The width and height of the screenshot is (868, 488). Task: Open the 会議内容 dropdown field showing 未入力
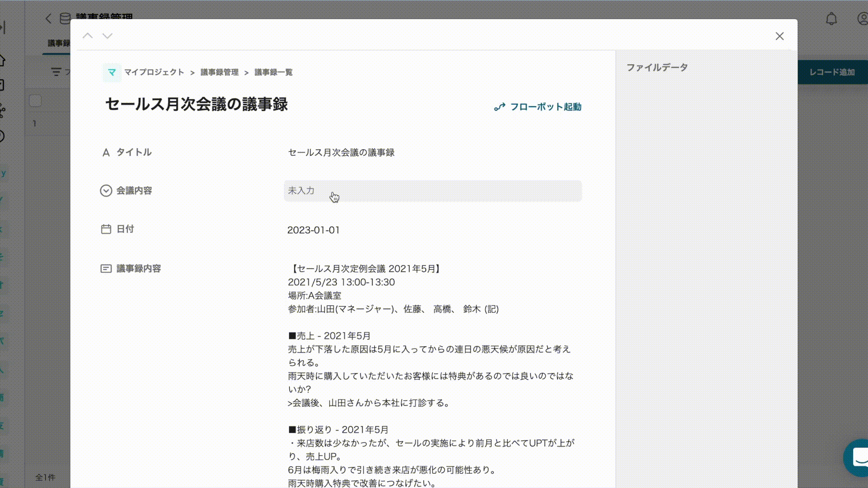coord(433,191)
